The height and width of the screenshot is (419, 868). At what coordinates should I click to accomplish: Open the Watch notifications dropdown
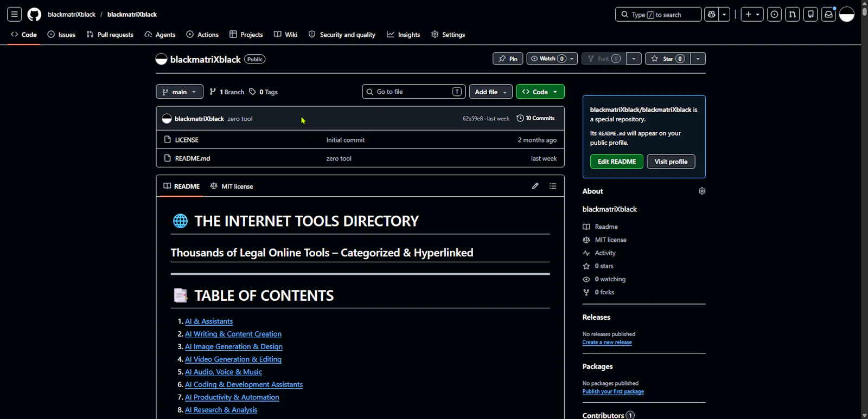(x=552, y=59)
